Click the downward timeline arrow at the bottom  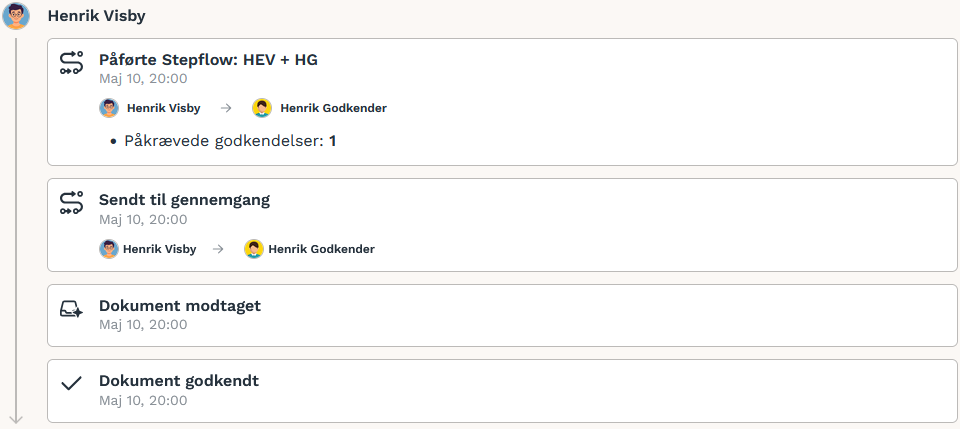coord(16,419)
